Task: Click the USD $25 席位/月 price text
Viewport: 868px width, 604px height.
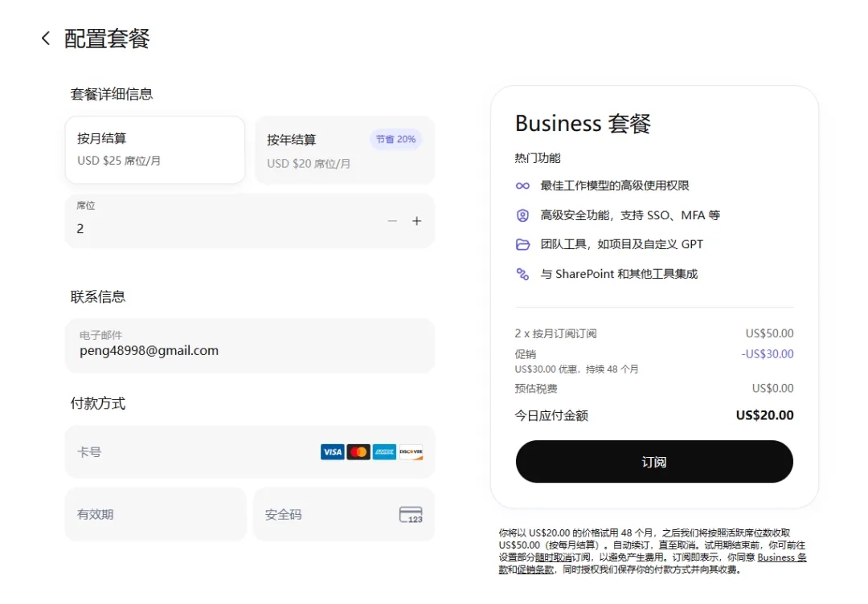Action: coord(119,161)
